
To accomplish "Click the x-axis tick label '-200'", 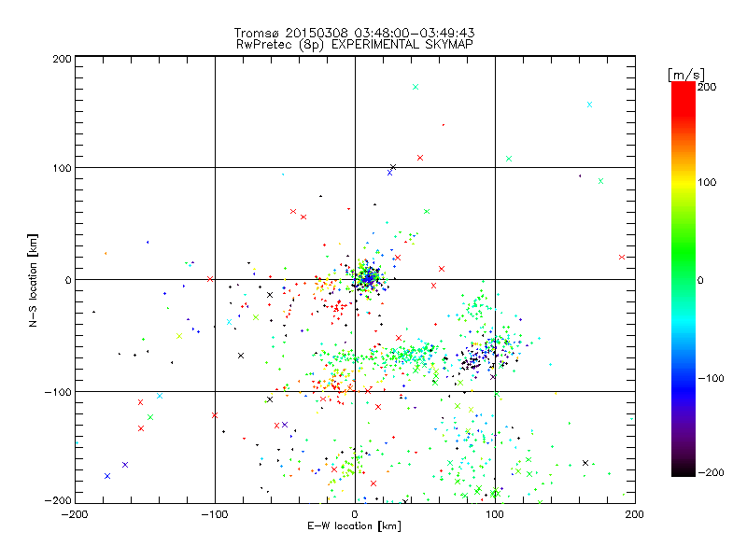I will tap(75, 514).
